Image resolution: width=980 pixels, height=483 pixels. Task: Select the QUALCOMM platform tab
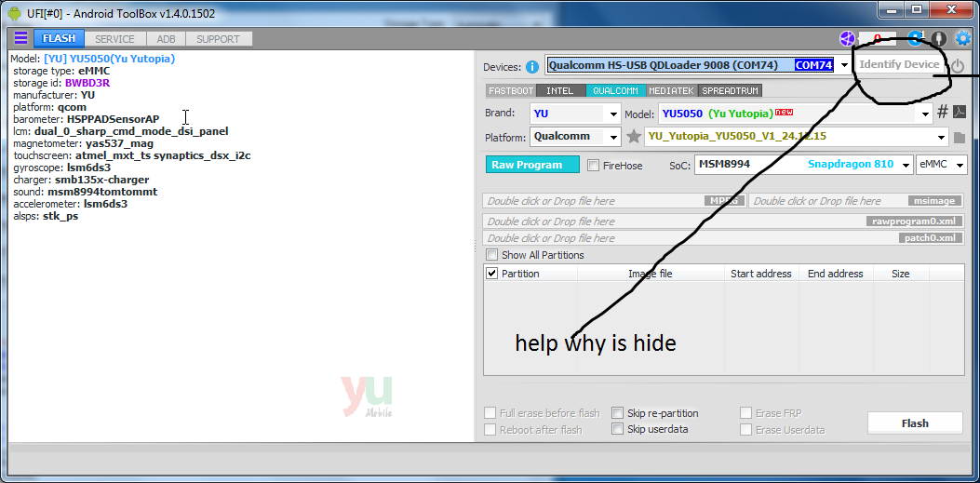tap(615, 90)
